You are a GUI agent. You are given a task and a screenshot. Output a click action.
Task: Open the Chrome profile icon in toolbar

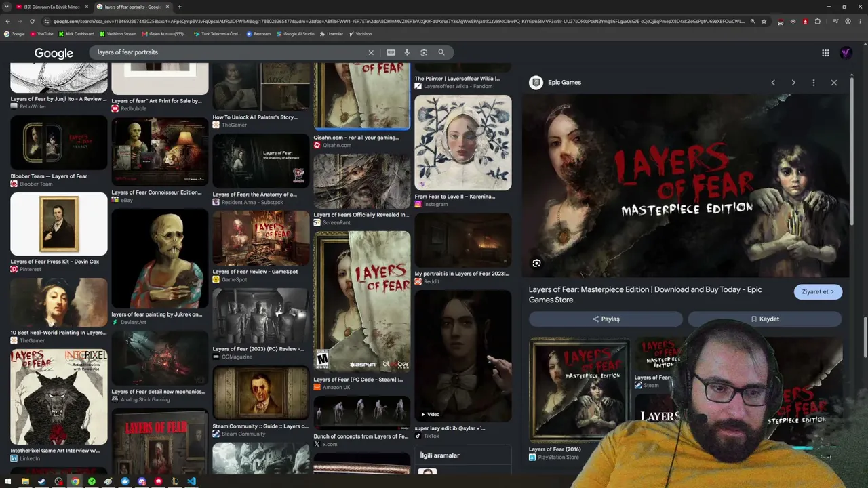coord(848,21)
